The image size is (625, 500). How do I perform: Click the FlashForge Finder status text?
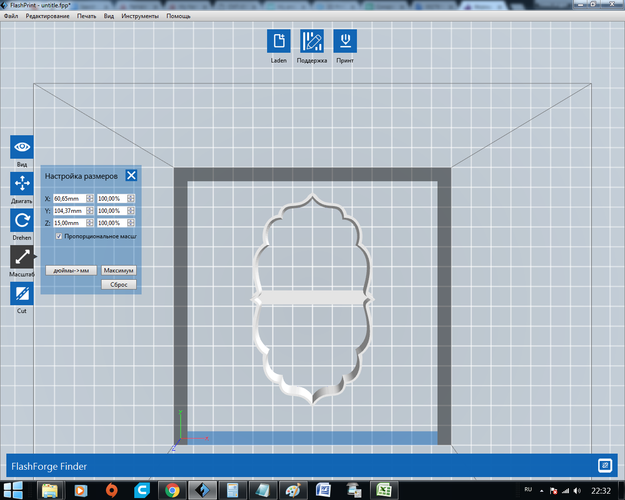pos(49,466)
